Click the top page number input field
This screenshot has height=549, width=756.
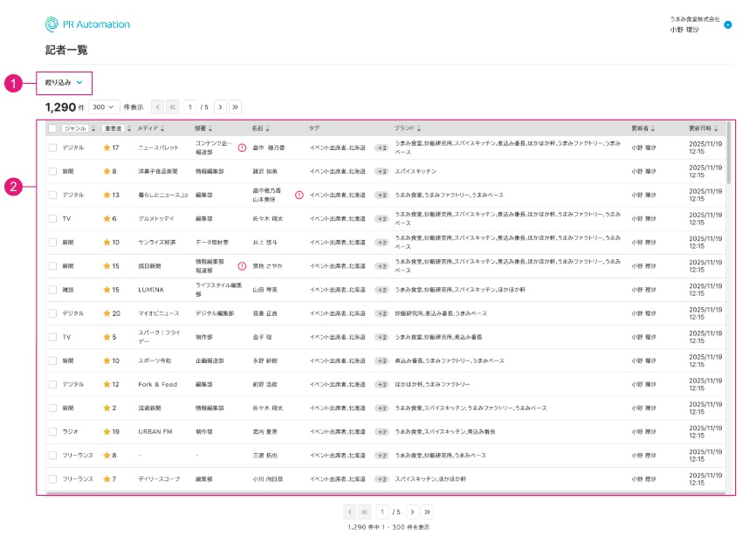pyautogui.click(x=189, y=106)
